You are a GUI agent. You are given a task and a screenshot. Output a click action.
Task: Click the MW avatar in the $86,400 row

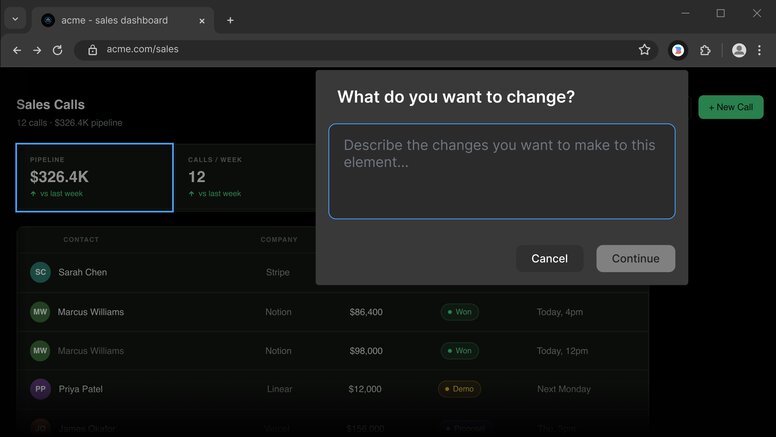[40, 312]
